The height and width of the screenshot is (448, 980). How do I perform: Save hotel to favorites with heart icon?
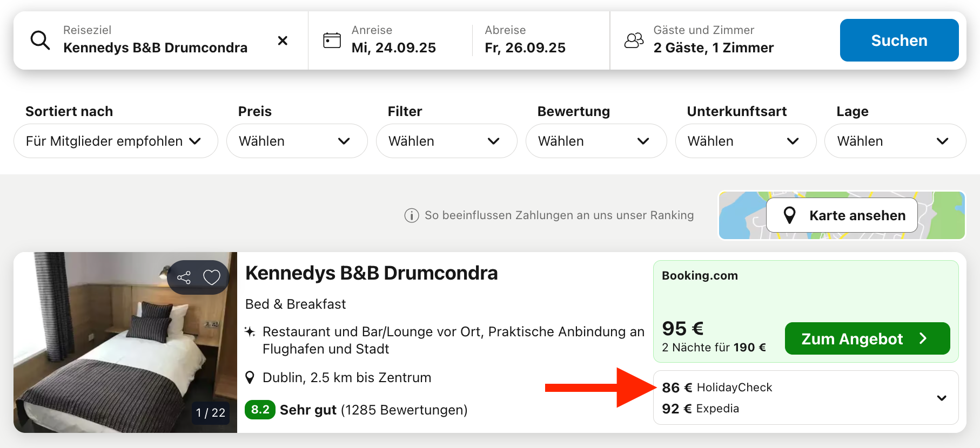[x=212, y=277]
